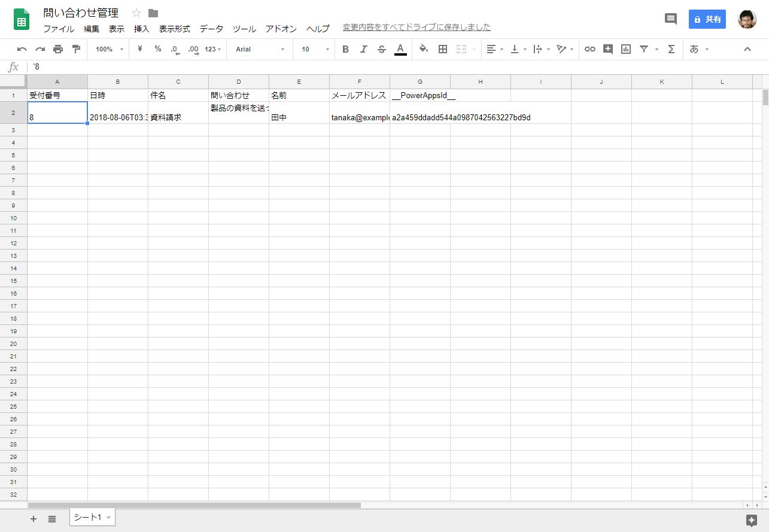Open the Explore panel icon
The width and height of the screenshot is (769, 532).
(x=752, y=521)
